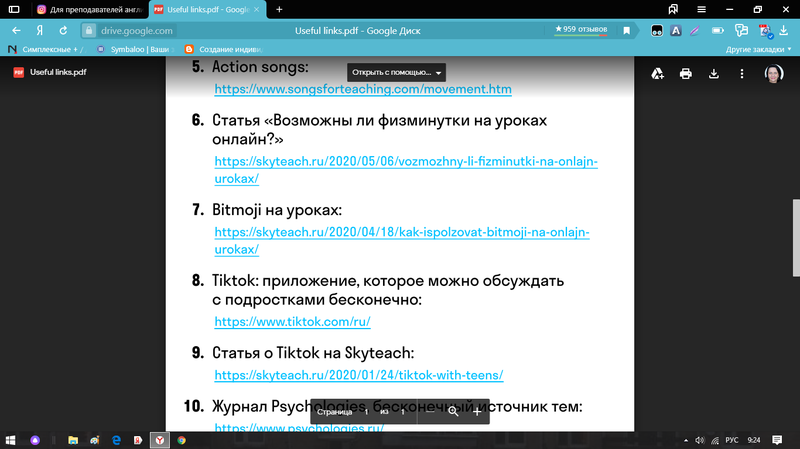Screen dimensions: 800x449
Task: Expand the 'Открыть с помощью' dropdown
Action: (x=396, y=73)
